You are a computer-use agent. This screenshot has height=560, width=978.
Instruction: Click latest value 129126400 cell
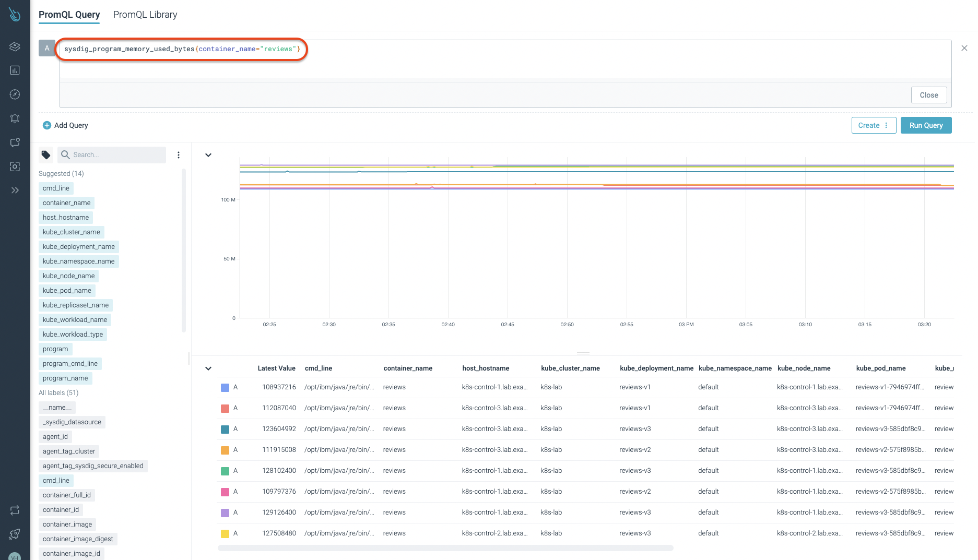[x=279, y=513]
